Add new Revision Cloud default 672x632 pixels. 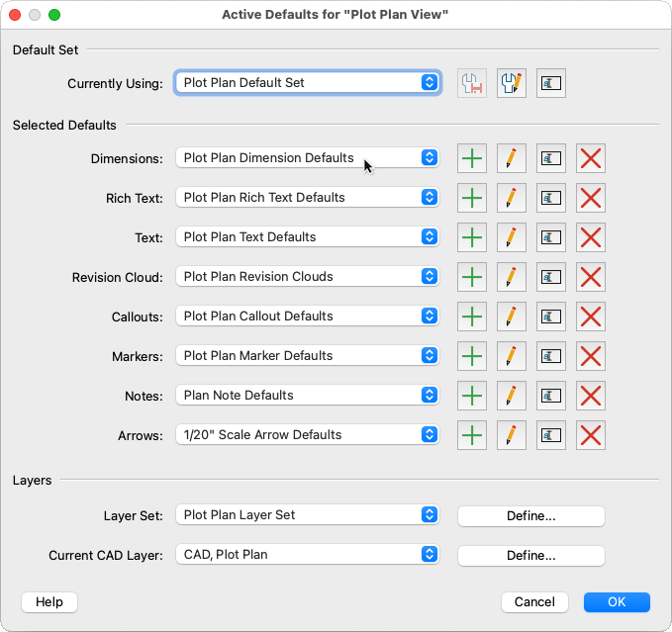[x=472, y=277]
